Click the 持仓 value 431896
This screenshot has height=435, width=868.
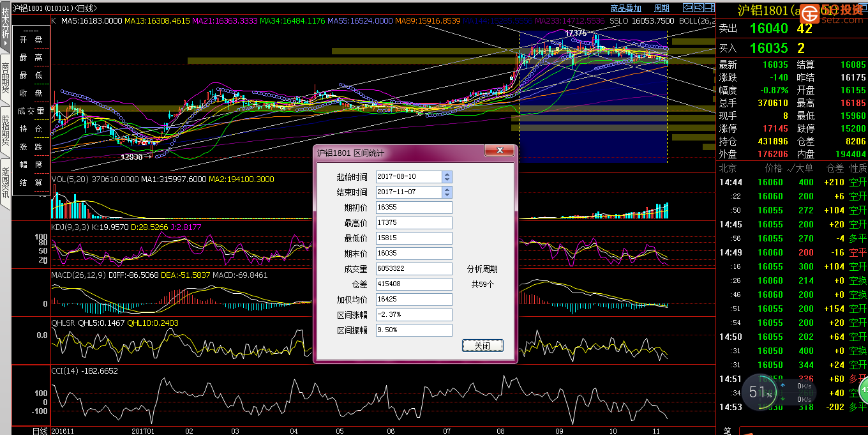[772, 141]
